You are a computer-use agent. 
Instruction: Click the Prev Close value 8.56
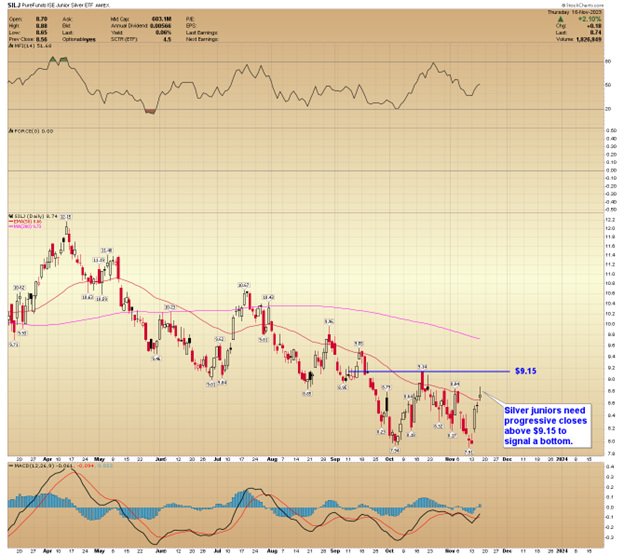click(x=41, y=39)
